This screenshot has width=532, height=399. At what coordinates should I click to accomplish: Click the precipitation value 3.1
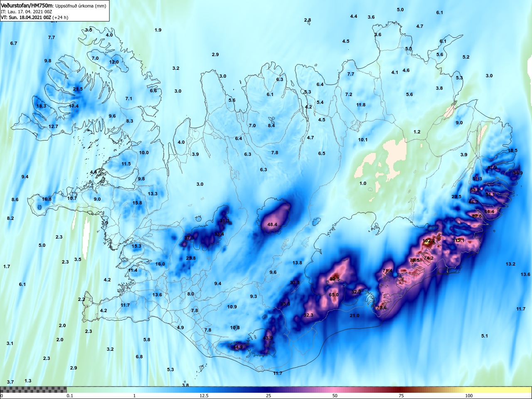click(x=10, y=343)
